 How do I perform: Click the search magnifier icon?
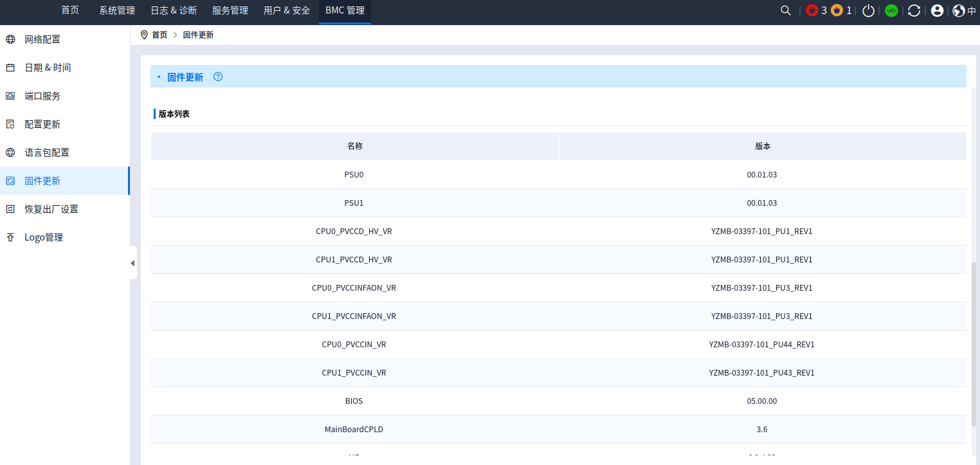(785, 10)
